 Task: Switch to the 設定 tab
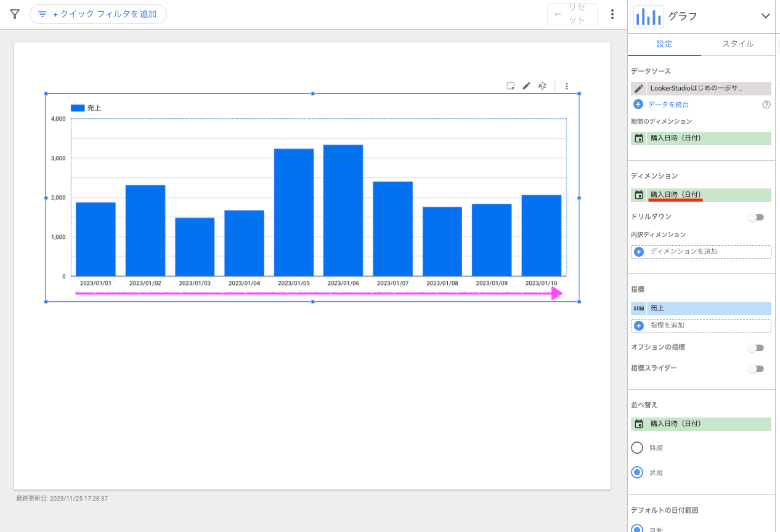pyautogui.click(x=664, y=44)
